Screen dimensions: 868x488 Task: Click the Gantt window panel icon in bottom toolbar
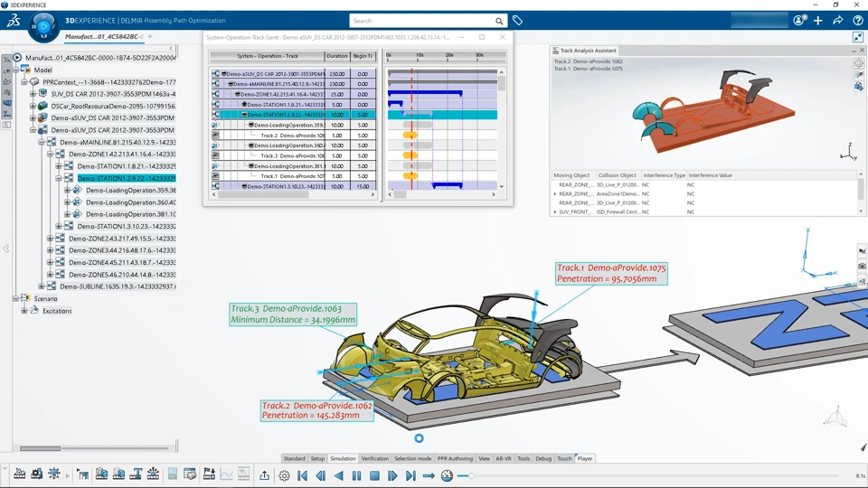pos(190,474)
